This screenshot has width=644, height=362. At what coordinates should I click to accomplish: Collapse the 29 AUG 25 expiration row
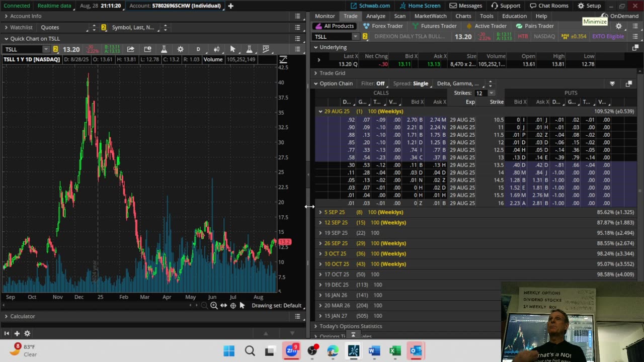coord(320,111)
